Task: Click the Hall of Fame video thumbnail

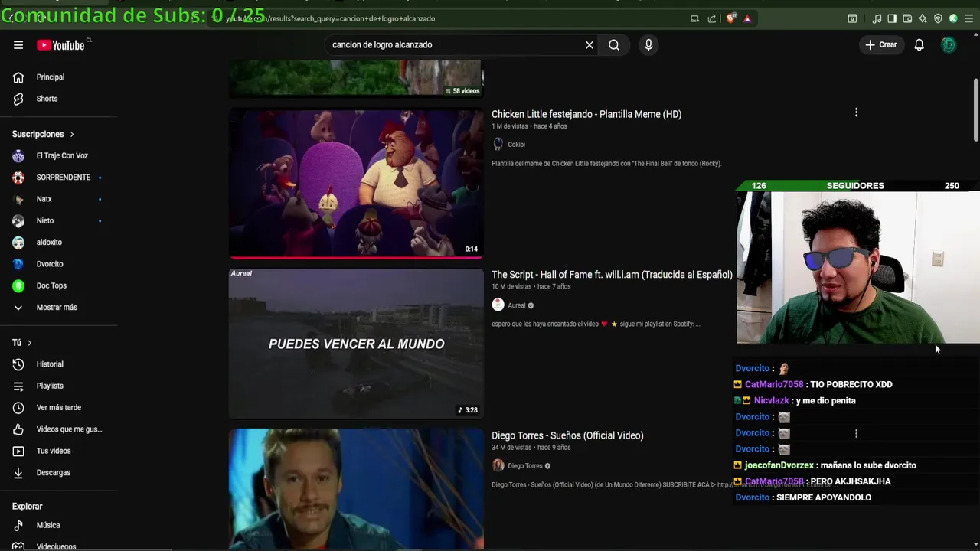Action: [x=356, y=344]
